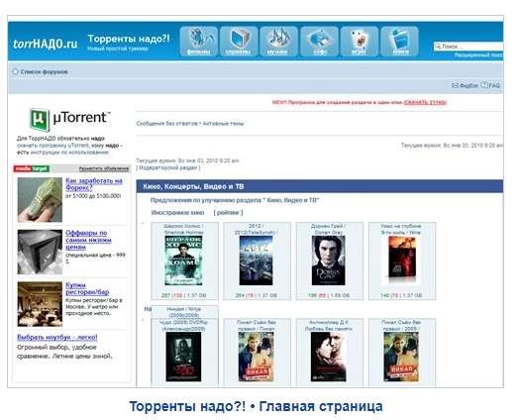
Task: Open Сообщения без ответов link
Action: point(166,124)
